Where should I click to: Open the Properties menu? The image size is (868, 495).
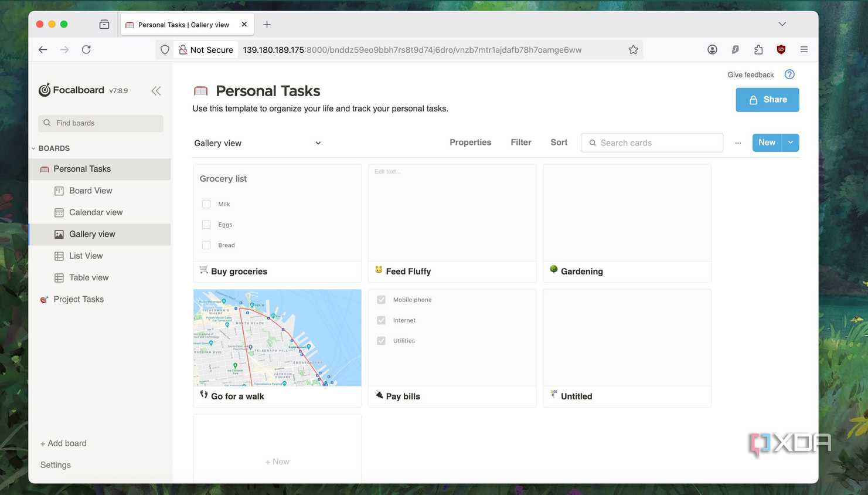[x=470, y=143]
